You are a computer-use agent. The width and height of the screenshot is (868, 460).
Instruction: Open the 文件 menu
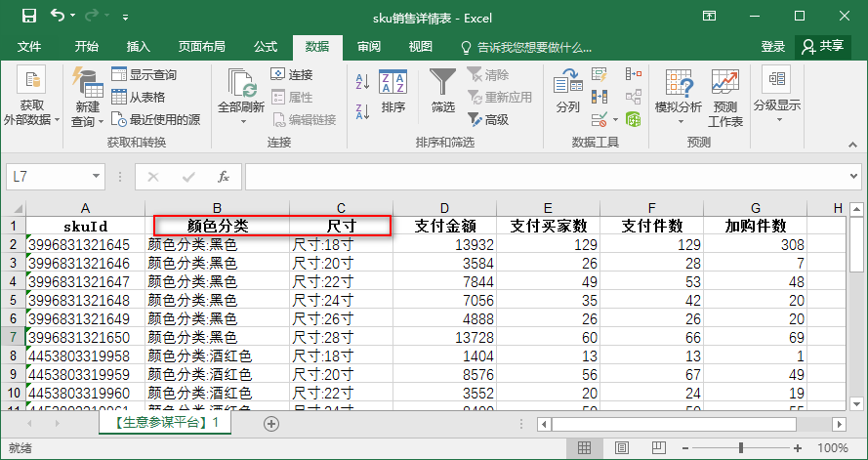[x=28, y=47]
